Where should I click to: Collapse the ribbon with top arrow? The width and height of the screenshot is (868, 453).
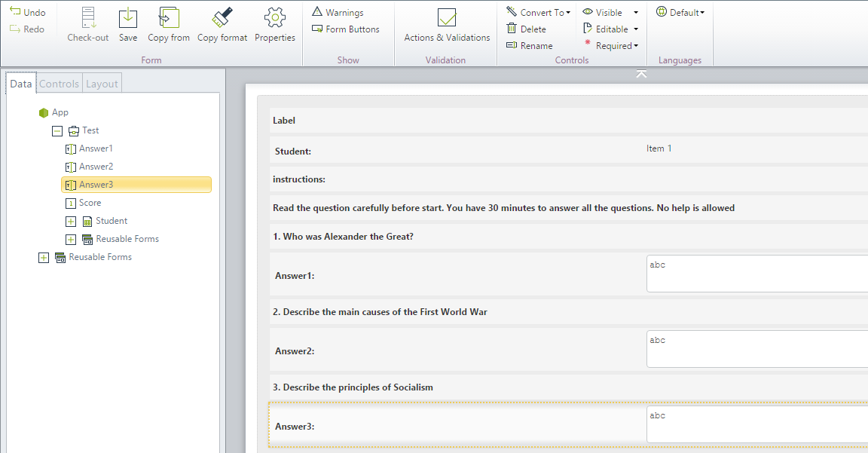pos(641,74)
